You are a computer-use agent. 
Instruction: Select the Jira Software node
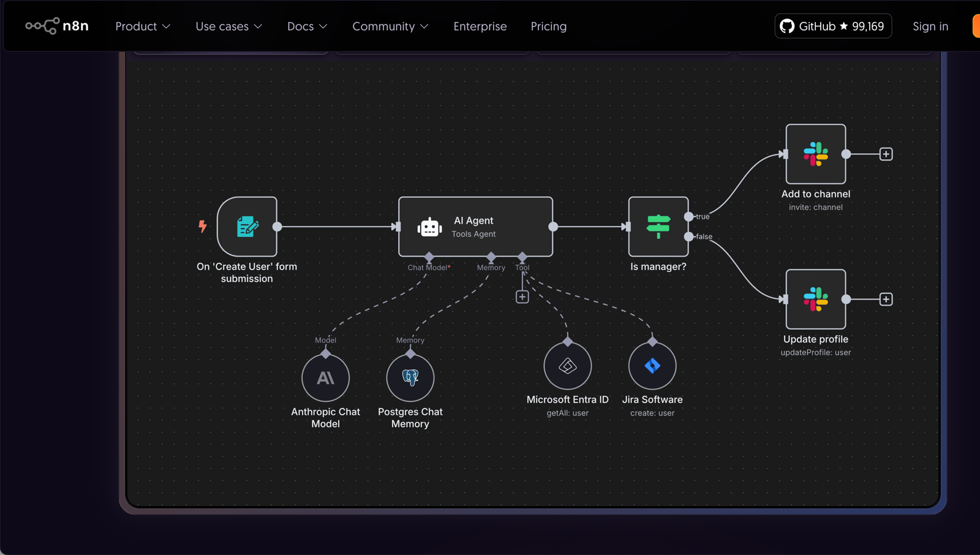(x=652, y=366)
